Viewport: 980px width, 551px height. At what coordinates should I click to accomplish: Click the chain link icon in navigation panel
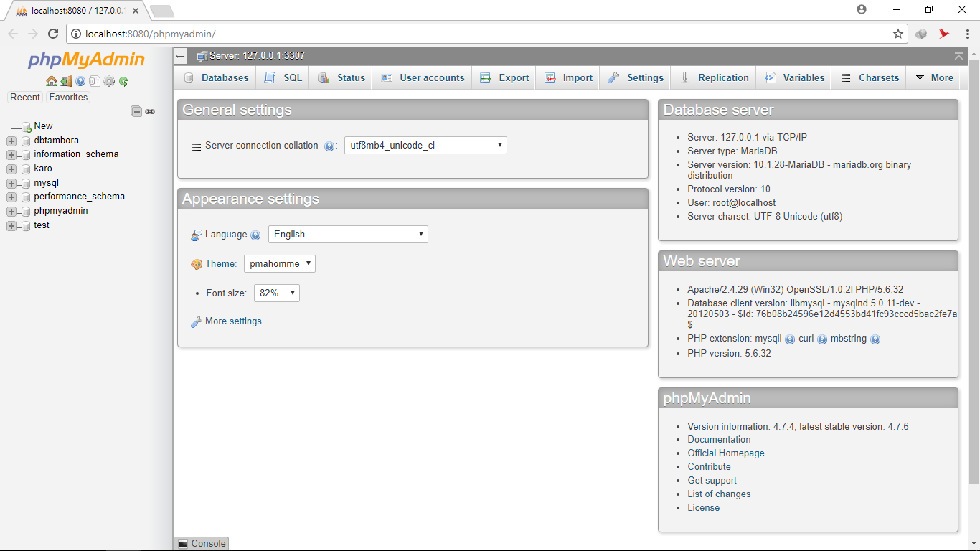tap(150, 111)
